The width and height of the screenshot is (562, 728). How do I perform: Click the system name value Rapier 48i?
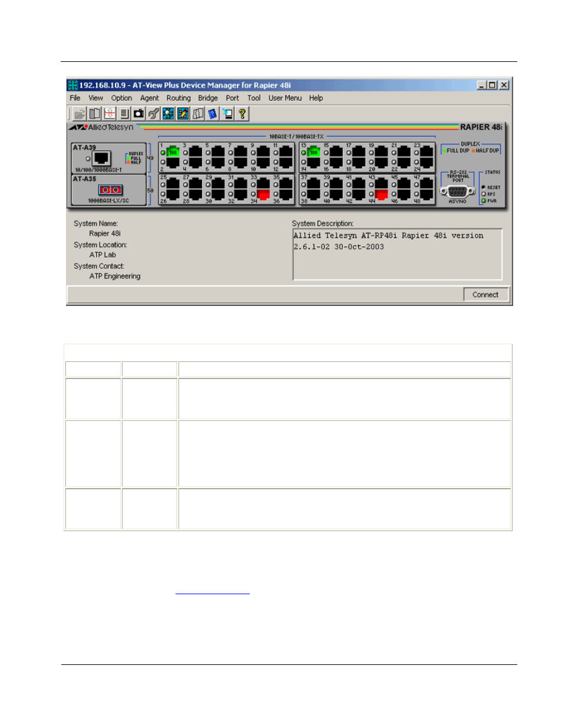pyautogui.click(x=105, y=234)
